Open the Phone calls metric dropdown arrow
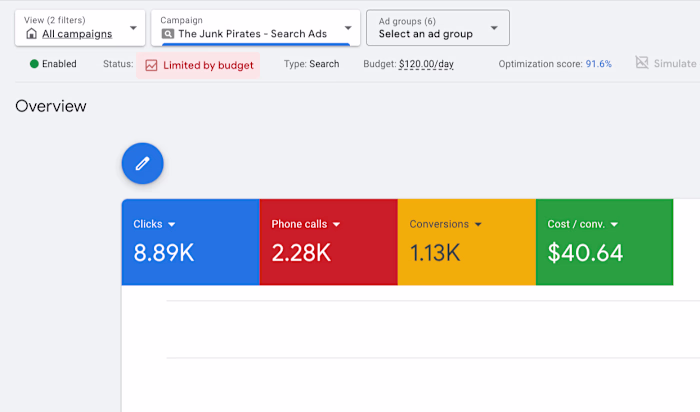700x412 pixels. coord(336,225)
